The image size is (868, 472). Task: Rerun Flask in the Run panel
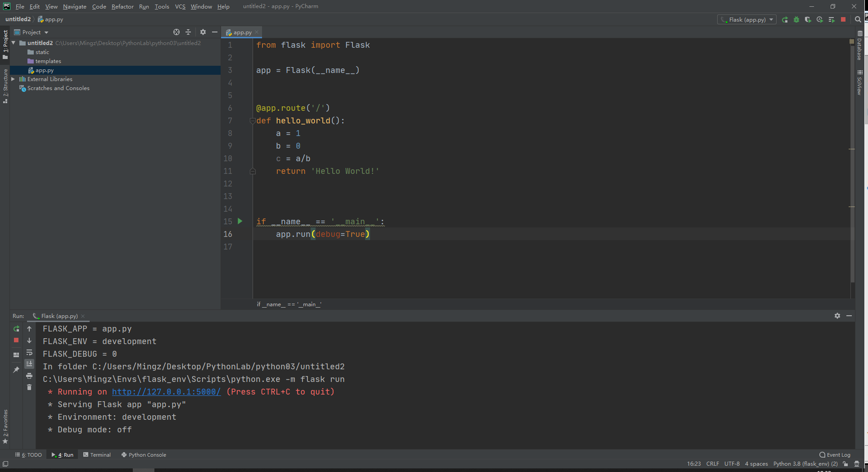click(x=16, y=329)
